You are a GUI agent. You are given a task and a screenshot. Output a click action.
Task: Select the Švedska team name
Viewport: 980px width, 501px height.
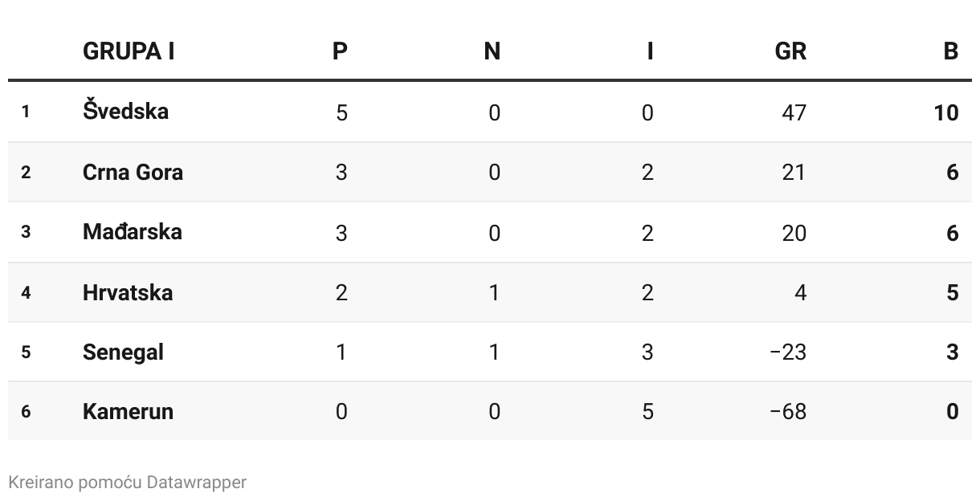point(125,111)
